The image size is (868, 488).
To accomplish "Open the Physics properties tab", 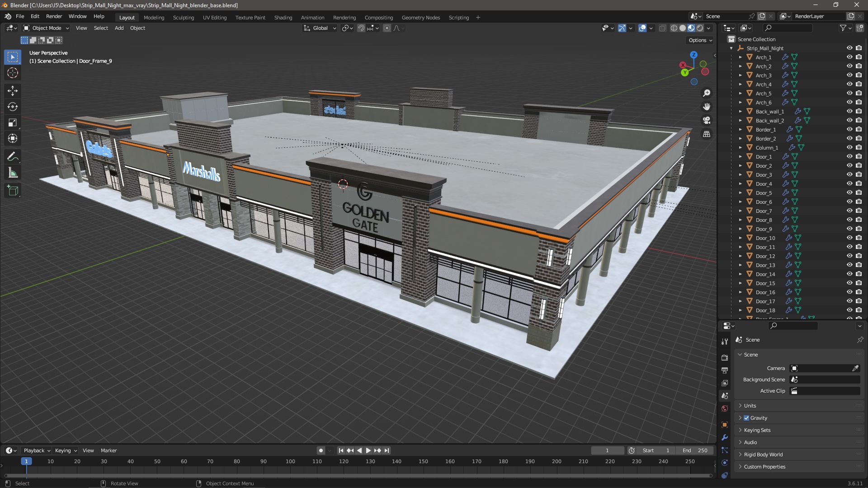I will point(725,463).
